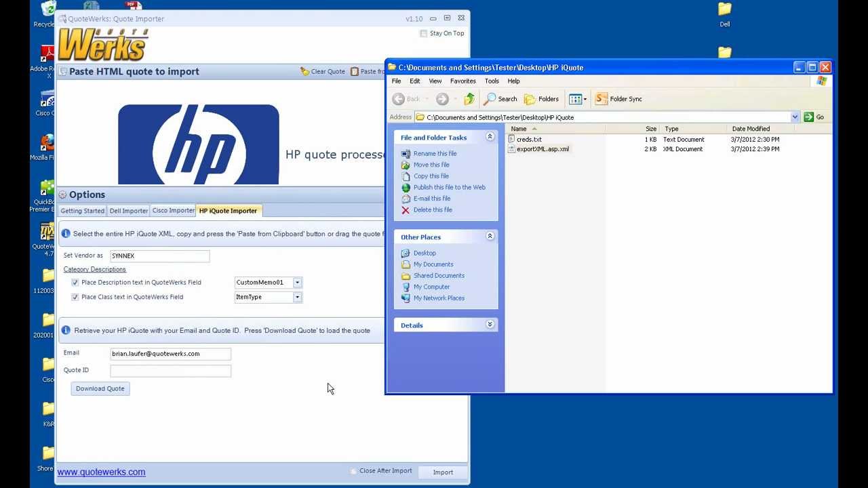Click the Clear Quote button in QuoteWerks
868x488 pixels.
tap(323, 71)
